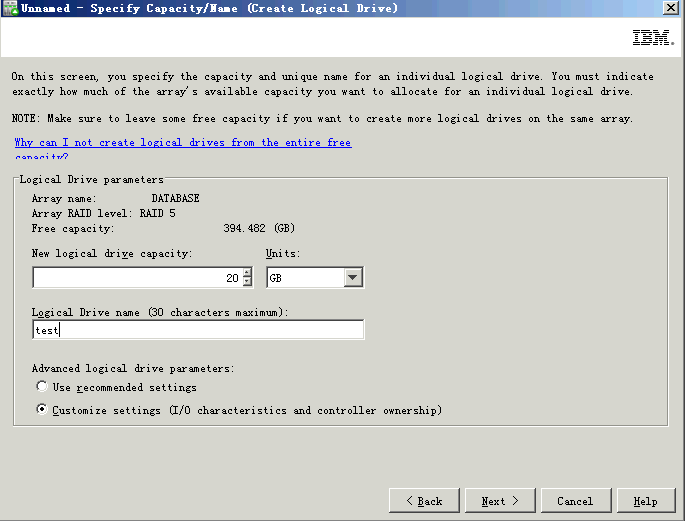Click the Logical Drive name text box
The image size is (685, 521).
[198, 330]
